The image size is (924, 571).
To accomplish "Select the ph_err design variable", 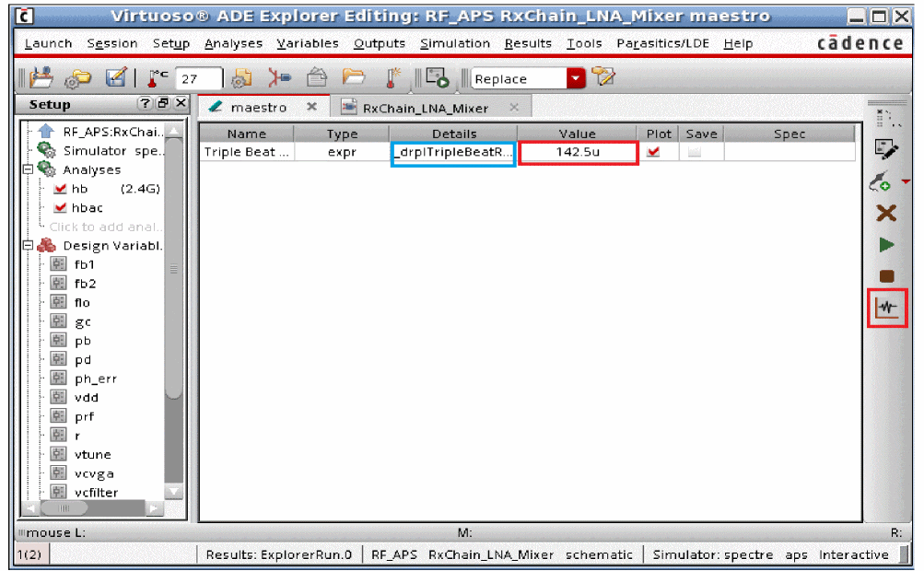I will click(96, 379).
